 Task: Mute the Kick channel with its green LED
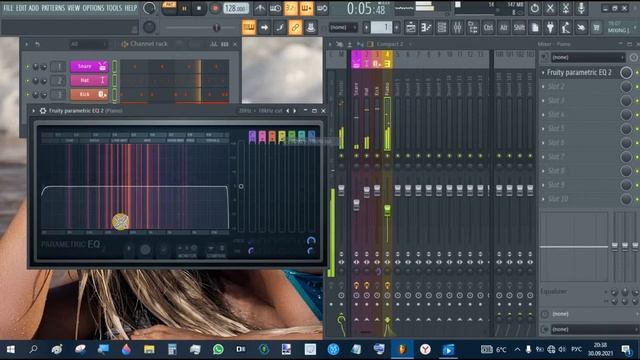28,94
